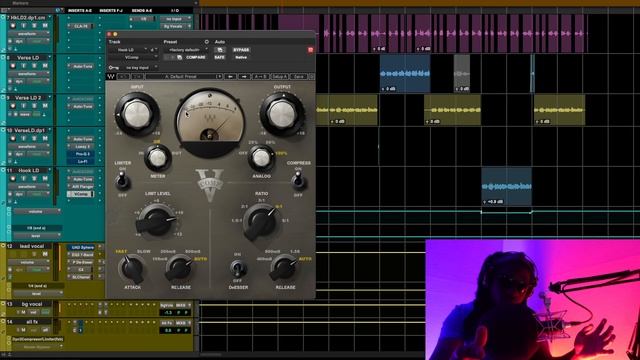The width and height of the screenshot is (640, 360).
Task: Toggle input monitoring on track 7 HkLD2
Action: tap(24, 26)
